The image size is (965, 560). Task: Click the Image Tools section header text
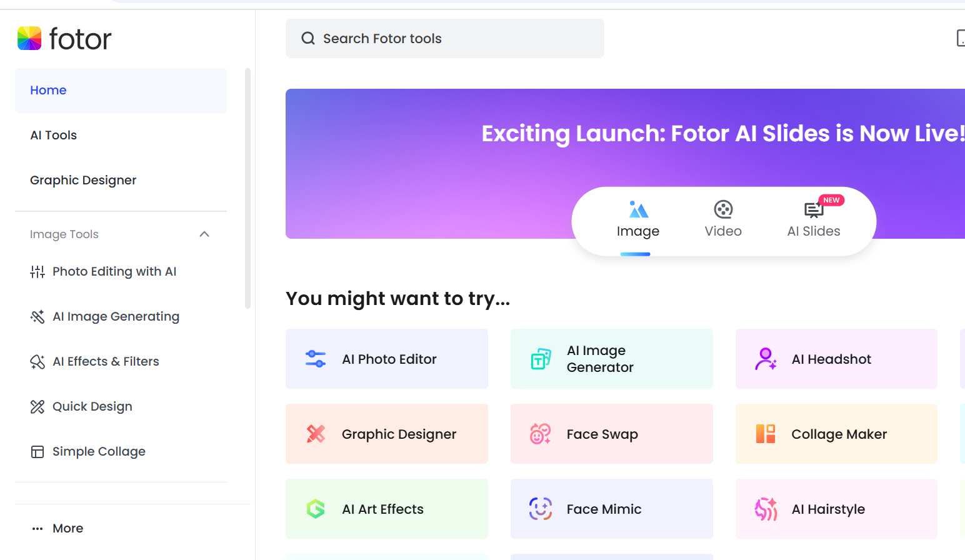64,234
